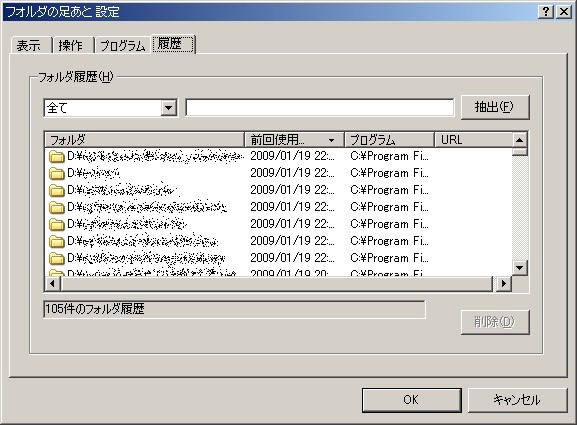Confirm with the OK button
Screen dimensions: 577x425
411,400
